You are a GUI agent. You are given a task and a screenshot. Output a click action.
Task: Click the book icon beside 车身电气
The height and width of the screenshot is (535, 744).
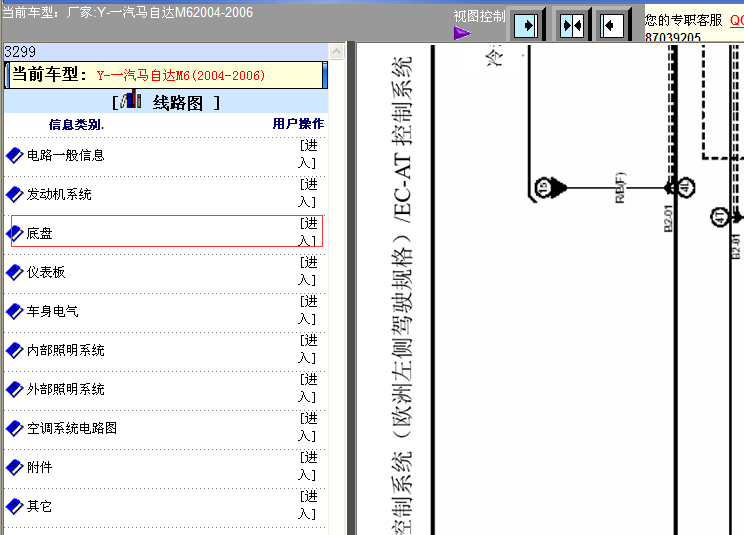15,311
